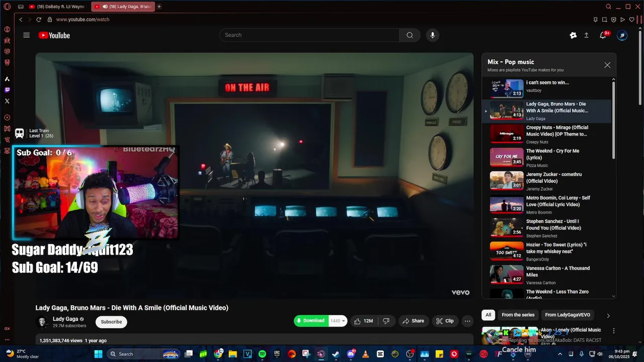
Task: Open the account avatar menu
Action: point(622,35)
